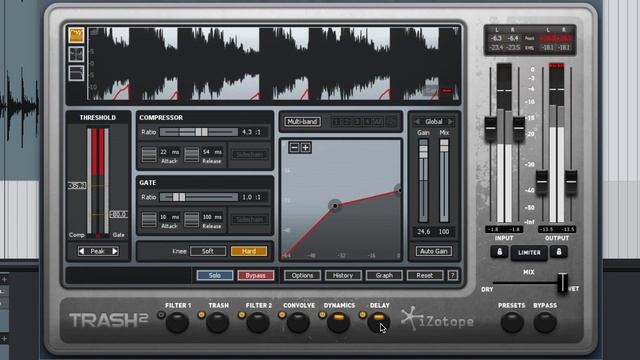Screen dimensions: 640x360
Task: Open the Convolve module knob
Action: [x=298, y=323]
